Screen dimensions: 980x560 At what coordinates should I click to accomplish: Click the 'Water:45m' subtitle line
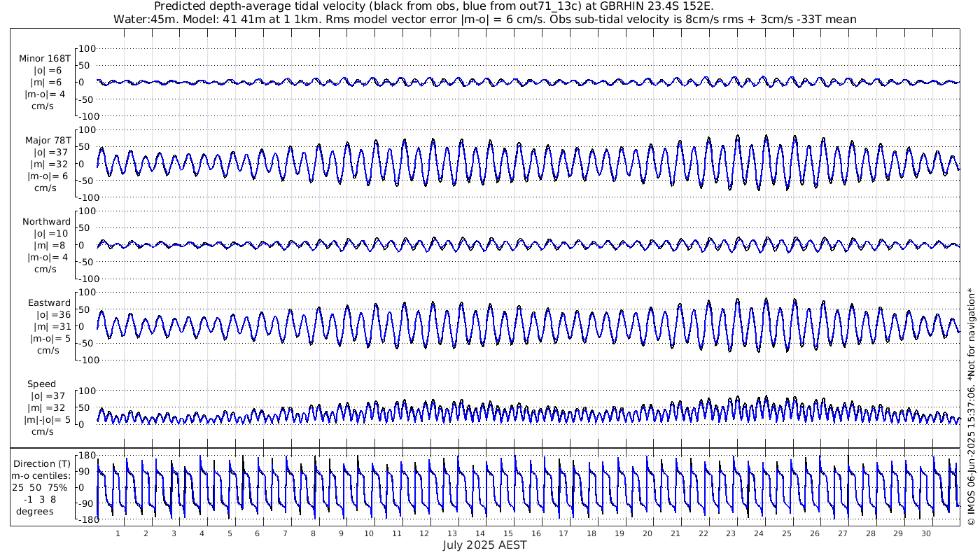(x=484, y=19)
